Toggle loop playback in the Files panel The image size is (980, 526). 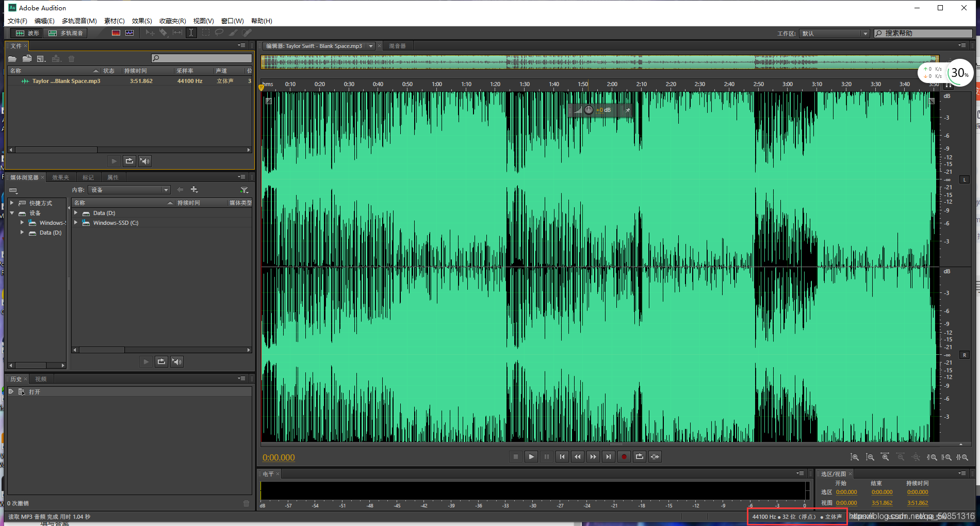point(129,161)
